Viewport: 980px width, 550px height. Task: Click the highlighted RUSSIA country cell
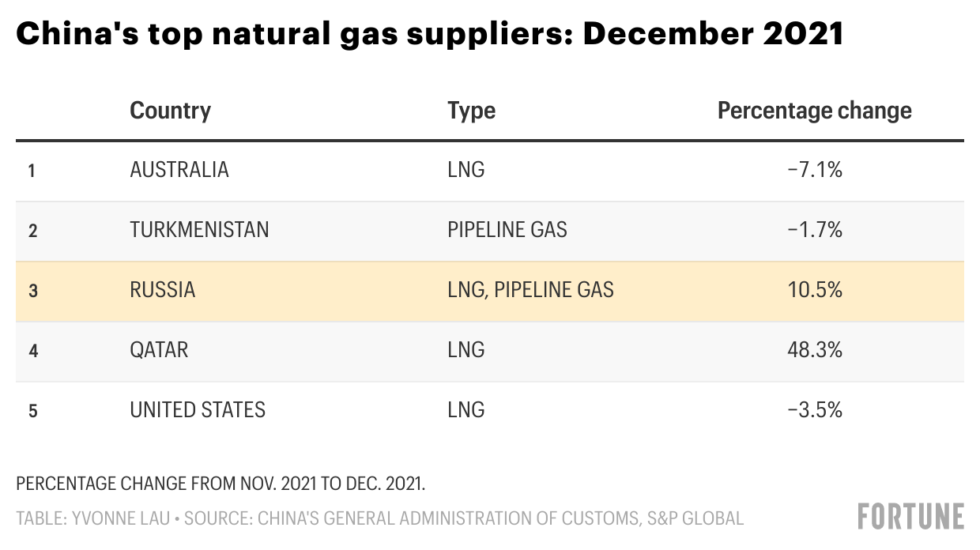coord(162,290)
